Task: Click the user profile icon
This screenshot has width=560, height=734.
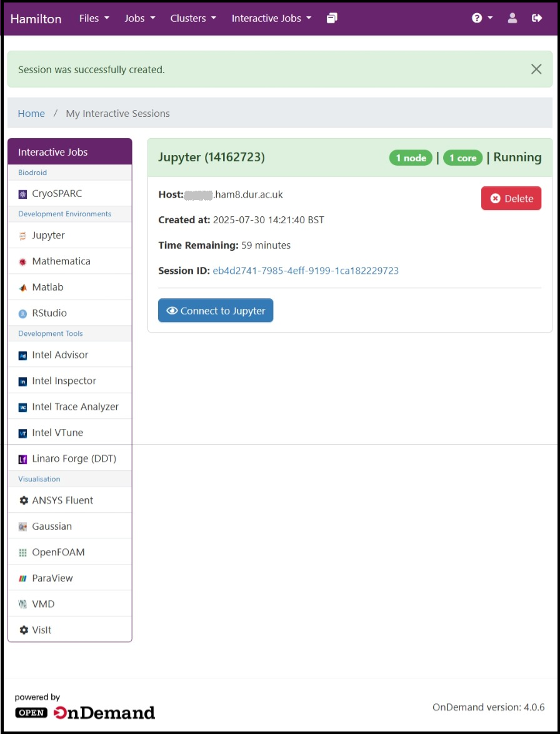Action: [511, 18]
